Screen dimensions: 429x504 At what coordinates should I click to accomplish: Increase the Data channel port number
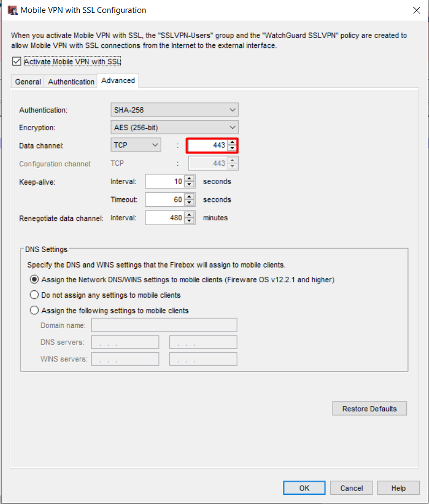click(x=232, y=142)
